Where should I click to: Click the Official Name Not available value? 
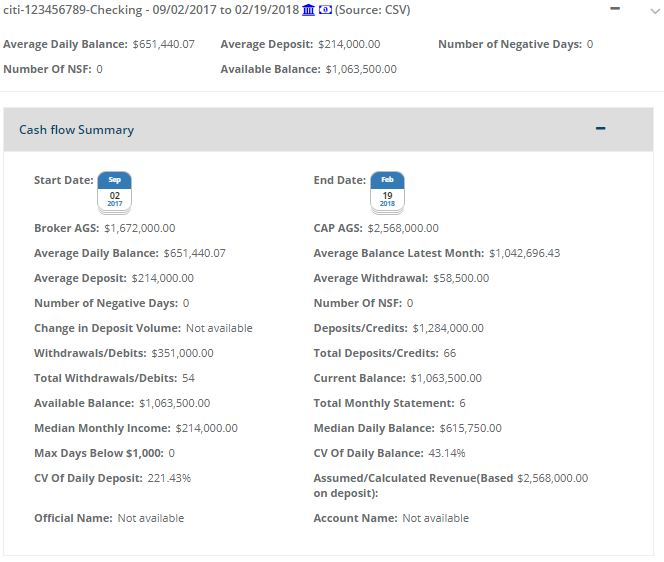151,518
